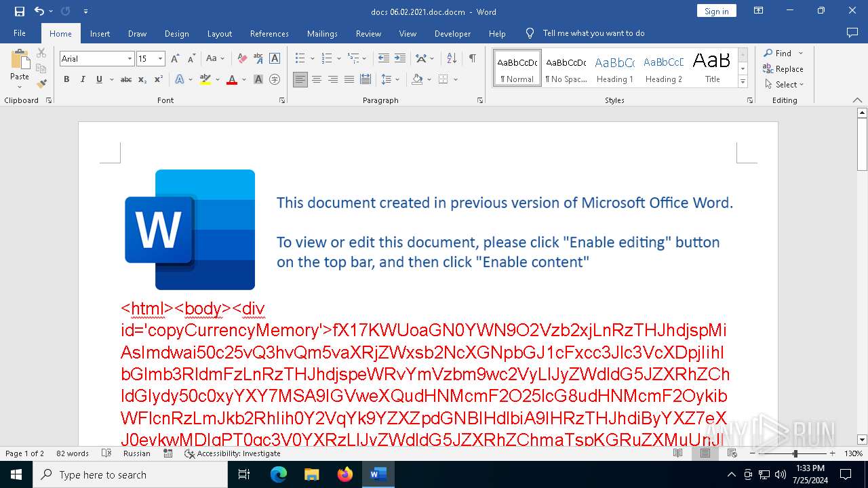Expand the Bullets list dropdown

click(313, 59)
